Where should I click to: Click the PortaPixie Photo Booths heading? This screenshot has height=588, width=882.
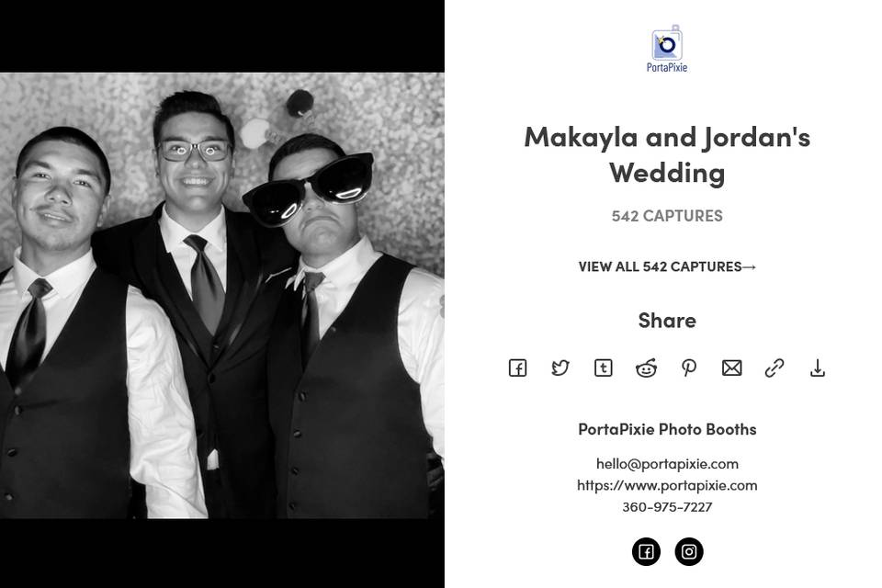(x=667, y=429)
